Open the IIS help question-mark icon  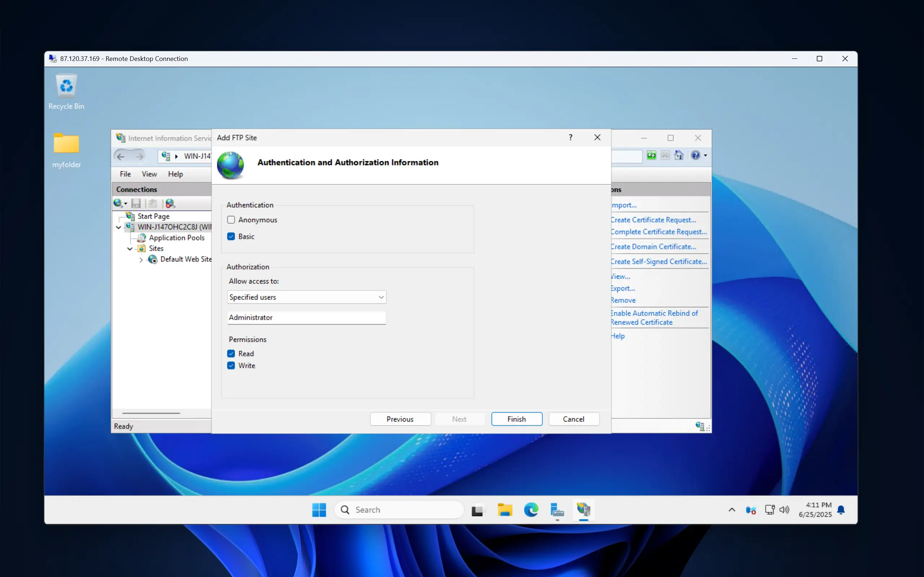click(x=695, y=155)
